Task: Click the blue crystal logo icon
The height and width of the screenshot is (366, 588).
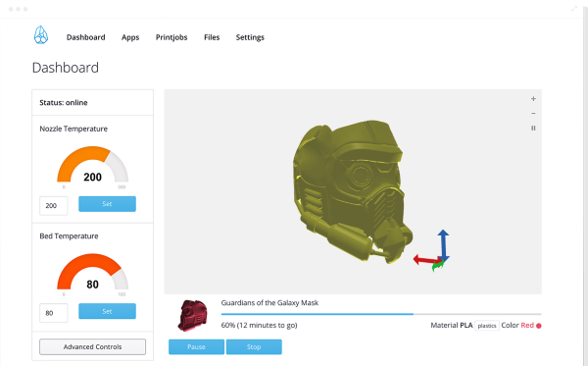Action: (41, 35)
